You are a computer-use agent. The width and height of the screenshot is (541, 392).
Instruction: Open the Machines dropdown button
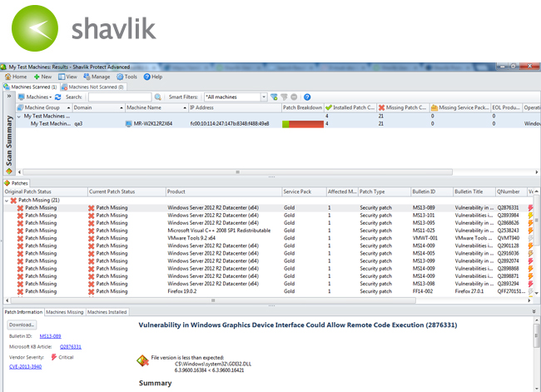click(35, 97)
